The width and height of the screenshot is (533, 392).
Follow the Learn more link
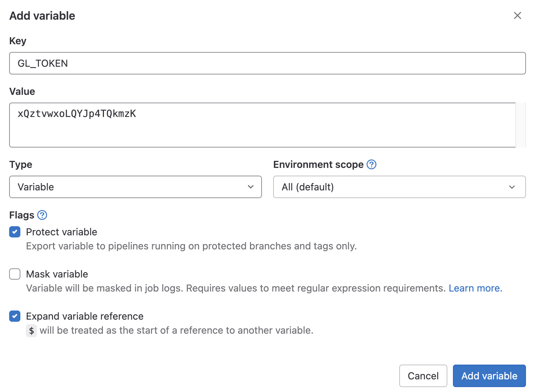click(x=475, y=288)
